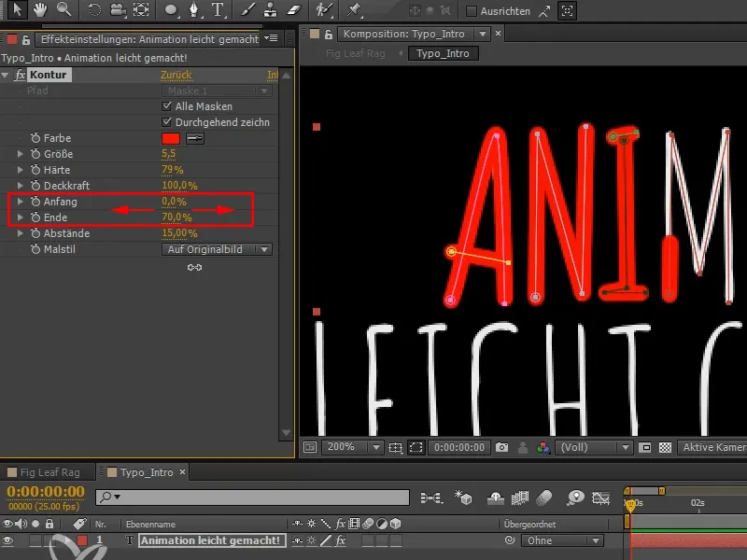The image size is (747, 560).
Task: Select the Ellipse shape tool
Action: coord(171,9)
